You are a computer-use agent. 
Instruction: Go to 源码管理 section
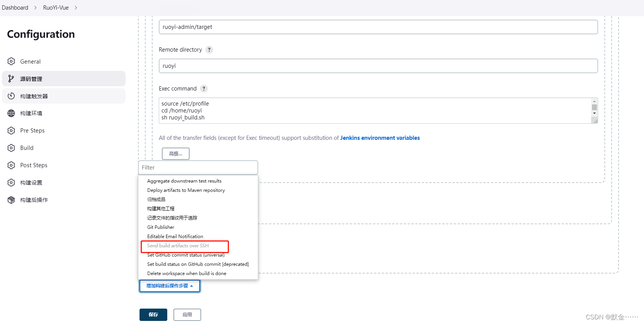64,79
